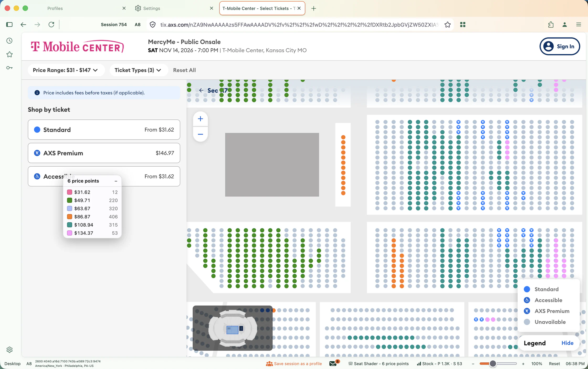
Task: Click the back arrow next to Sec 17
Action: point(201,90)
